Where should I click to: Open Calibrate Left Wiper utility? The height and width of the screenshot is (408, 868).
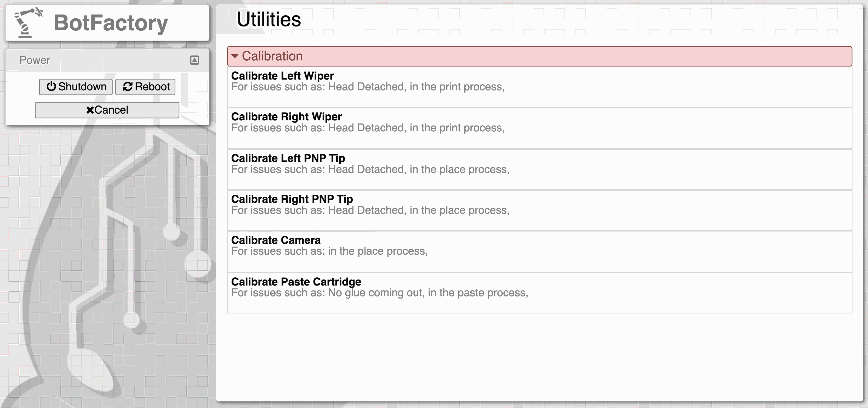(x=282, y=76)
